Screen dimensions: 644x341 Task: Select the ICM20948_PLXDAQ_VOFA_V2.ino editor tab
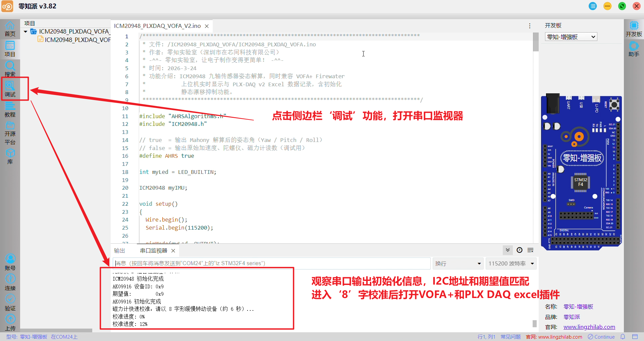[157, 26]
